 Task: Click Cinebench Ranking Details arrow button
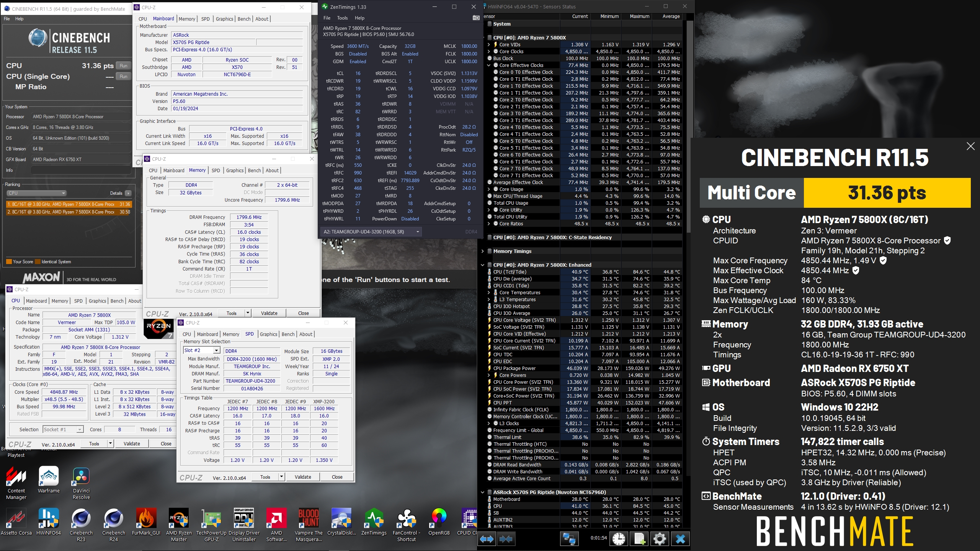tap(128, 193)
